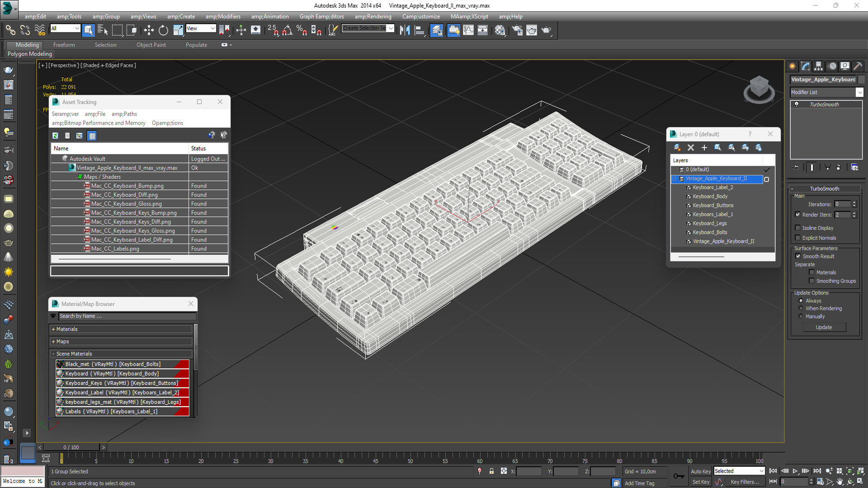Screen dimensions: 868x488
Task: Expand the Maps group in Material Browser
Action: pyautogui.click(x=121, y=342)
